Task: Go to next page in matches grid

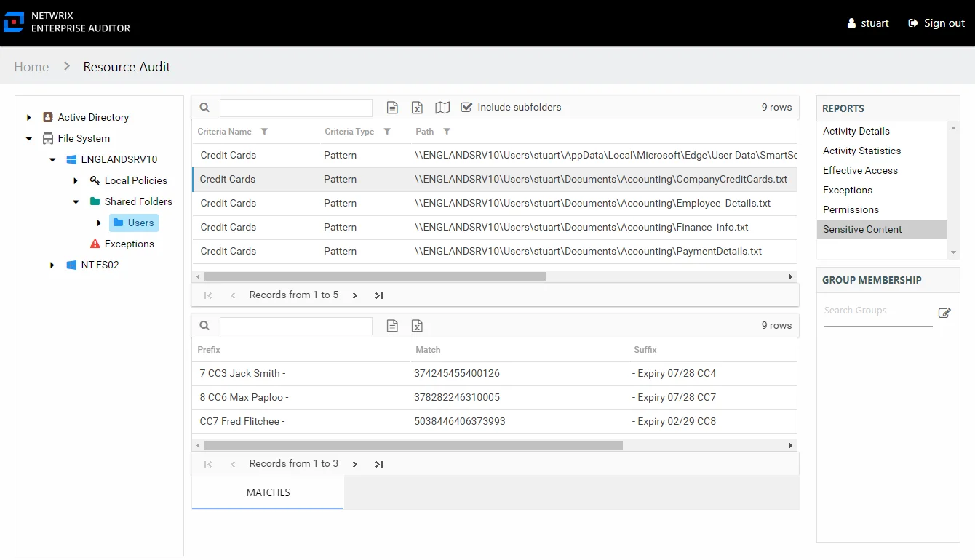Action: coord(355,464)
